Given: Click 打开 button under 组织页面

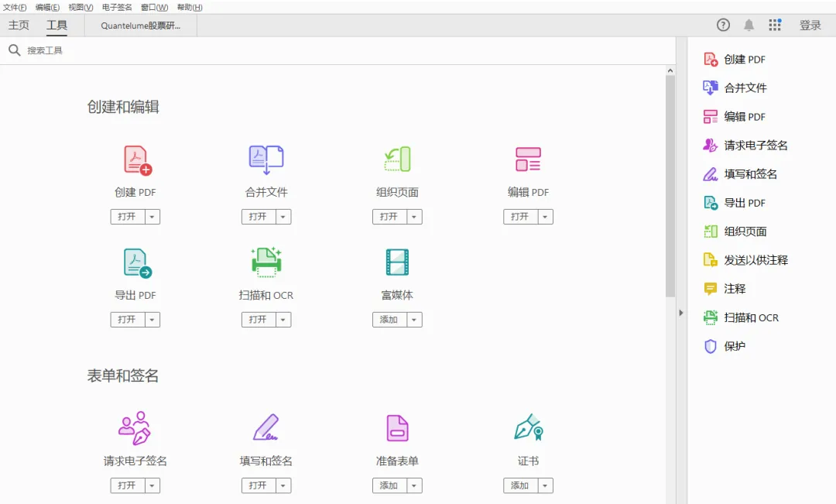Looking at the screenshot, I should coord(389,217).
